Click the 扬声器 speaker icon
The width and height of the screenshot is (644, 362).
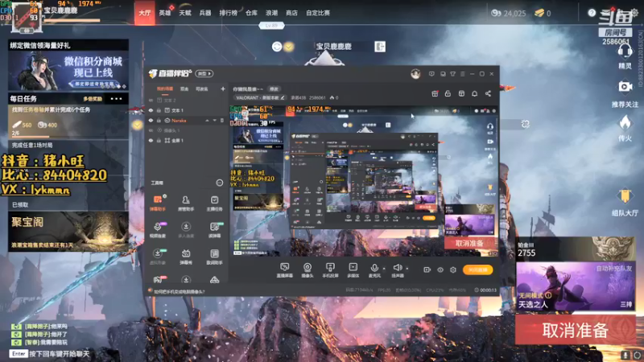397,269
